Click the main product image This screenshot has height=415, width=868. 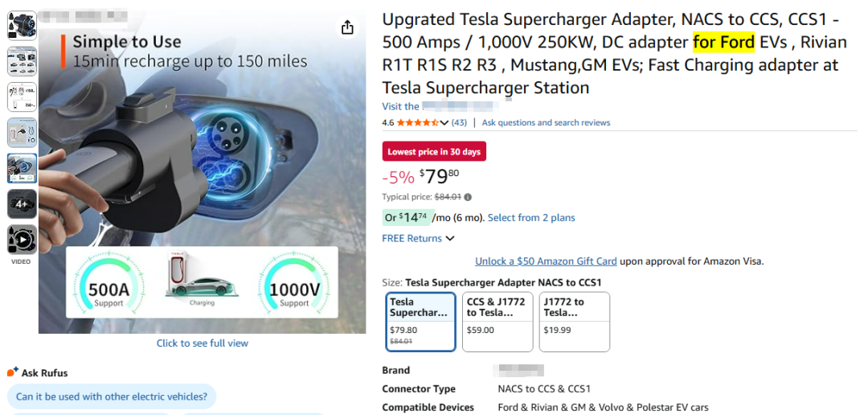click(x=203, y=173)
